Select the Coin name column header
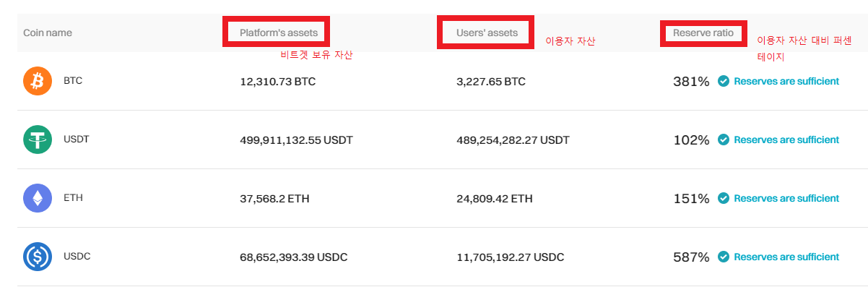The width and height of the screenshot is (868, 287). [x=48, y=33]
